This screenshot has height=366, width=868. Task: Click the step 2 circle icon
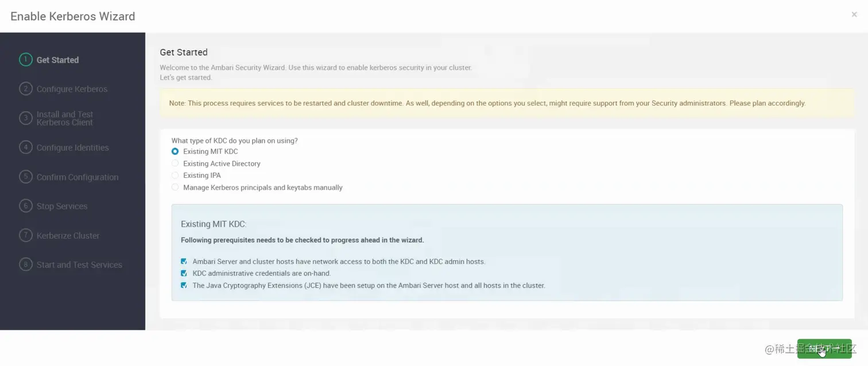click(25, 89)
